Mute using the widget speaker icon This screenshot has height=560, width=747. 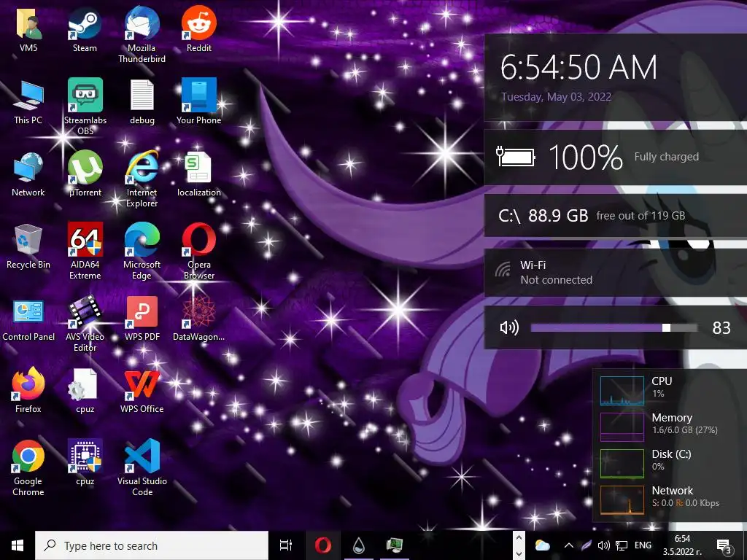[508, 327]
